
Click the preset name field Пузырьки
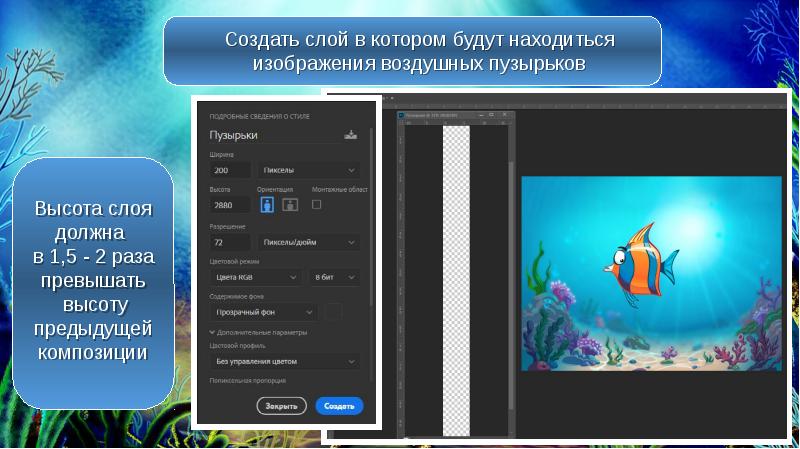pyautogui.click(x=270, y=134)
